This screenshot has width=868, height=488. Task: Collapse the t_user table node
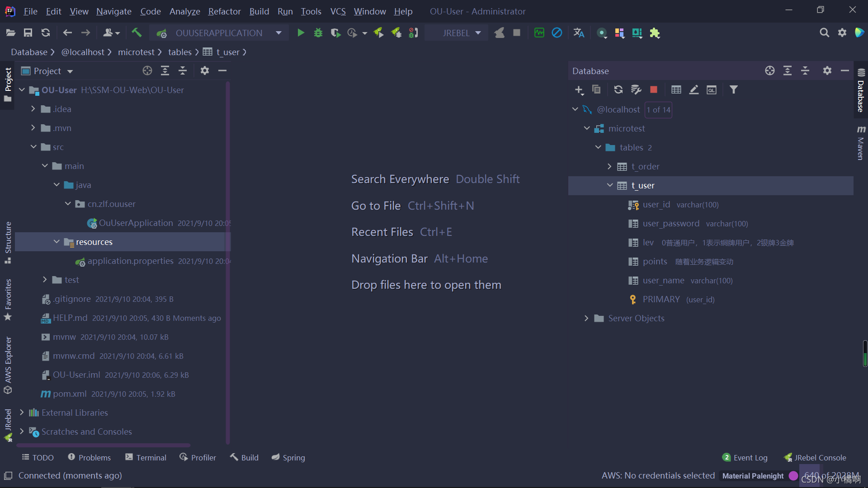pos(609,185)
